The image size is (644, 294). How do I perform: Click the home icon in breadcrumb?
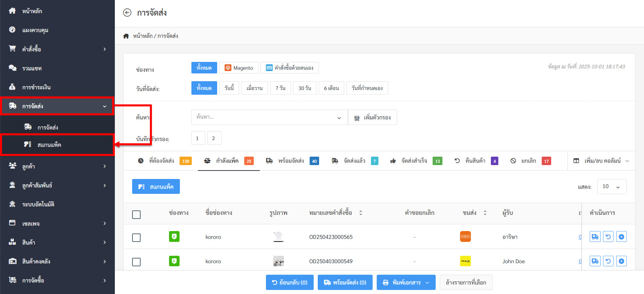click(x=126, y=36)
